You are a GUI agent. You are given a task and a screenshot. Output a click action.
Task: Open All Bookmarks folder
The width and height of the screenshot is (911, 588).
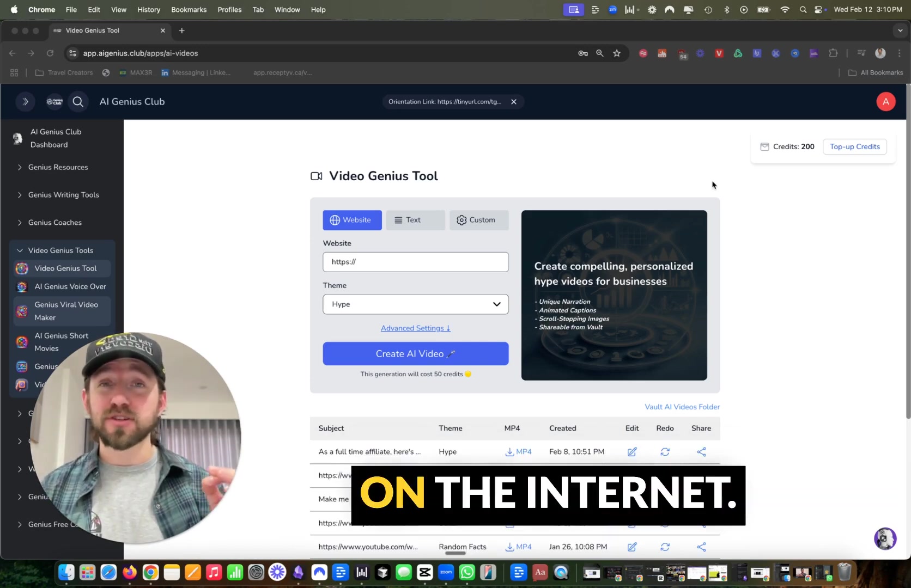pyautogui.click(x=876, y=72)
